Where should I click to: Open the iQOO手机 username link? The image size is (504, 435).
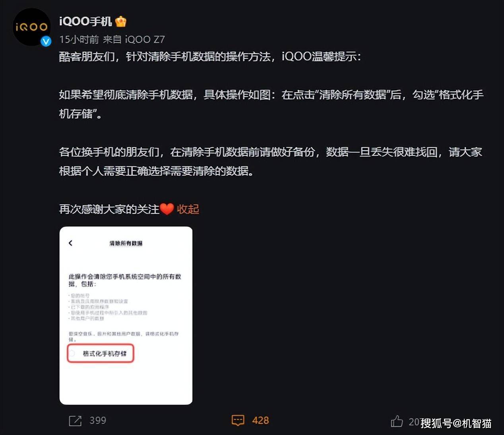85,21
